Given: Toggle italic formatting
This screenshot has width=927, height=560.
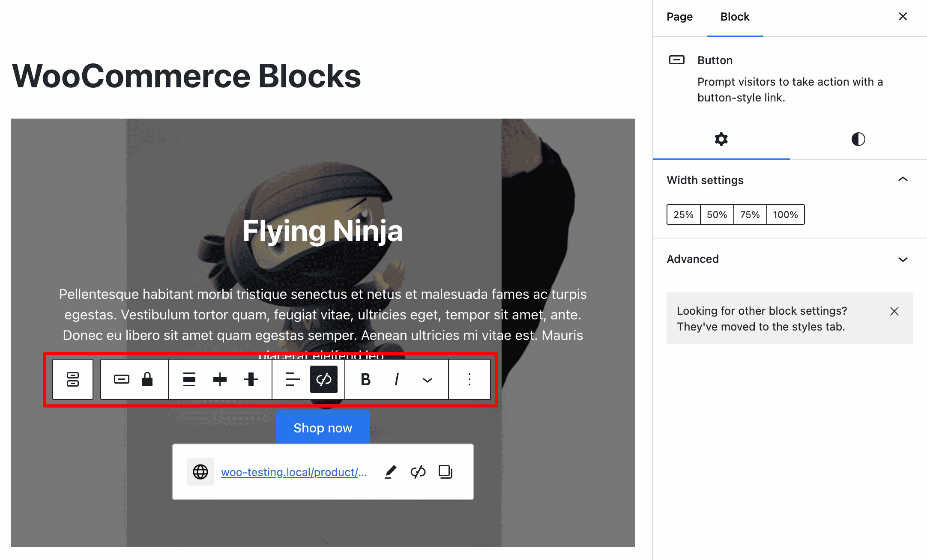Looking at the screenshot, I should click(397, 379).
